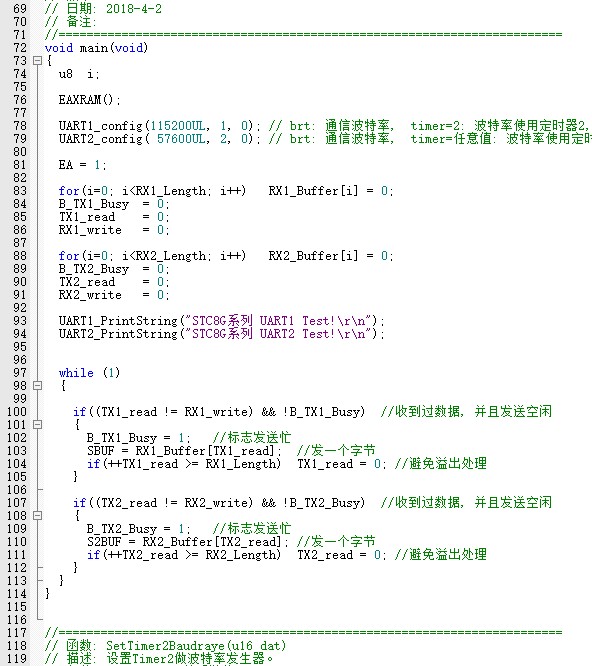This screenshot has height=666, width=592.
Task: Click 'for' keyword on line 83
Action: coord(69,191)
